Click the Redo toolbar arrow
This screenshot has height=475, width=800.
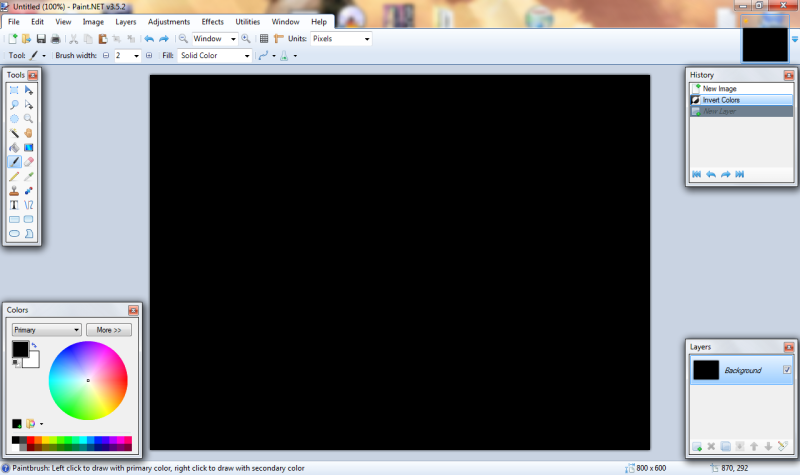click(x=164, y=39)
